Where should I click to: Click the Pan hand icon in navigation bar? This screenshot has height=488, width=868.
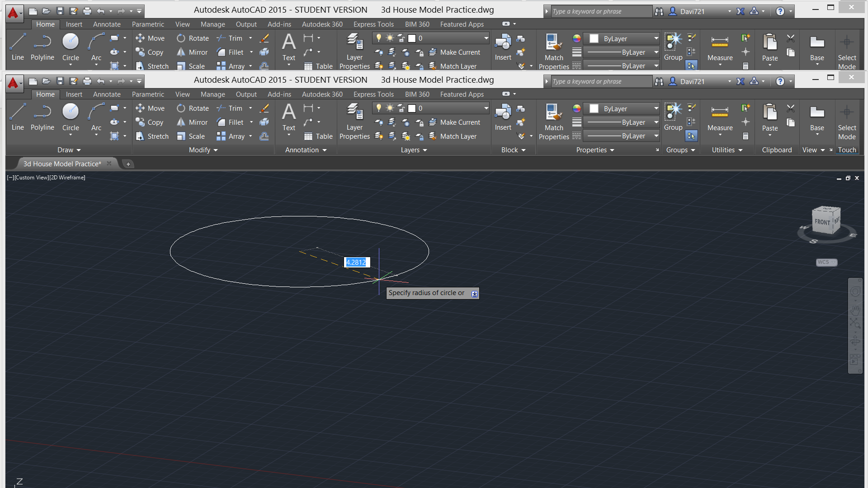click(x=855, y=310)
